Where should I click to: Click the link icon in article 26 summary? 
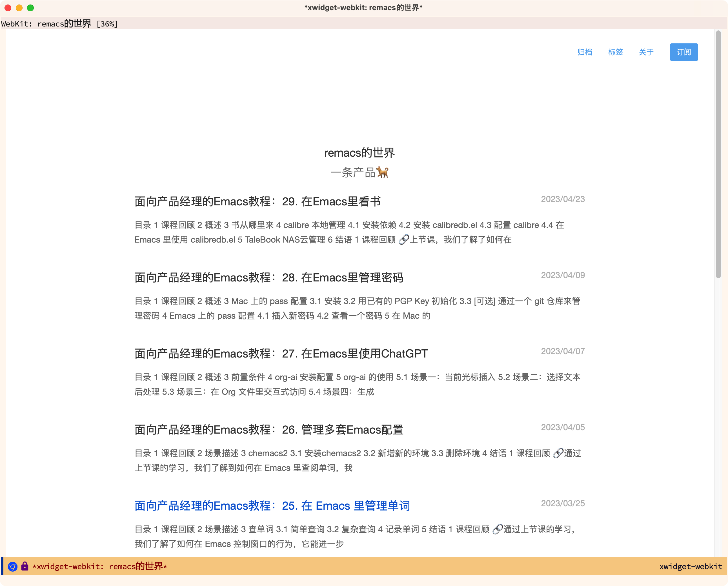click(x=558, y=453)
